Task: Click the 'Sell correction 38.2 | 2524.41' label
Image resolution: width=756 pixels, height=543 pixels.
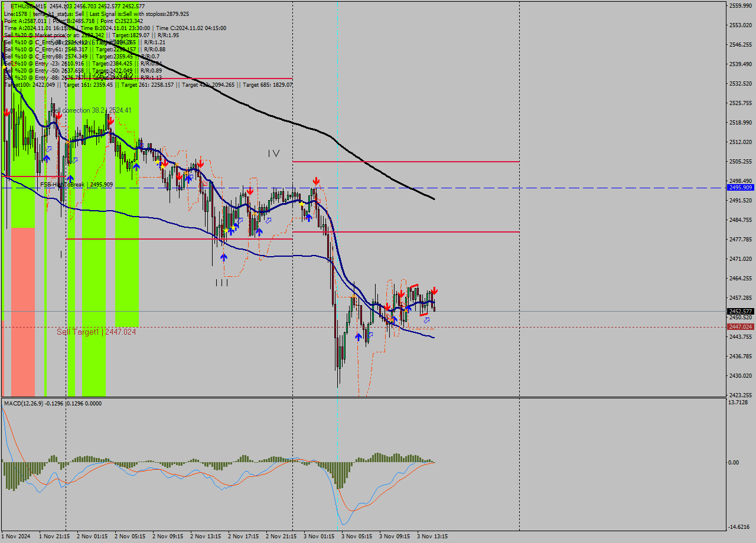Action: point(91,110)
